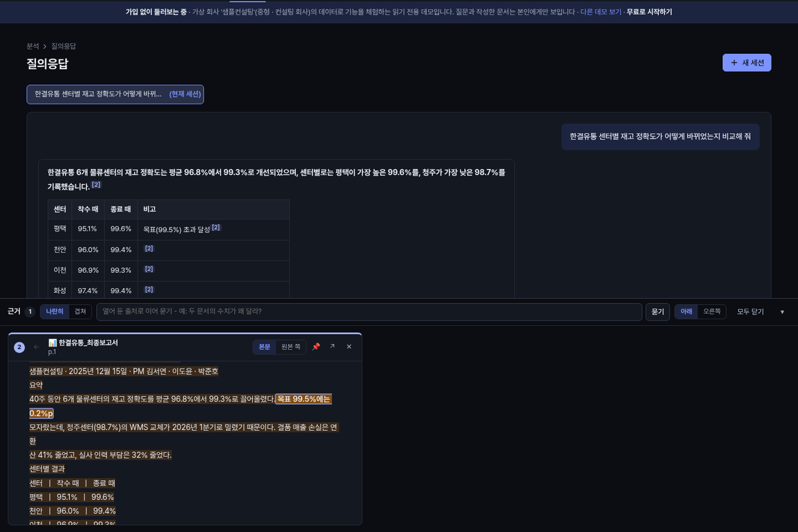The image size is (798, 532).
Task: Go back with the source panel arrow
Action: coord(37,346)
